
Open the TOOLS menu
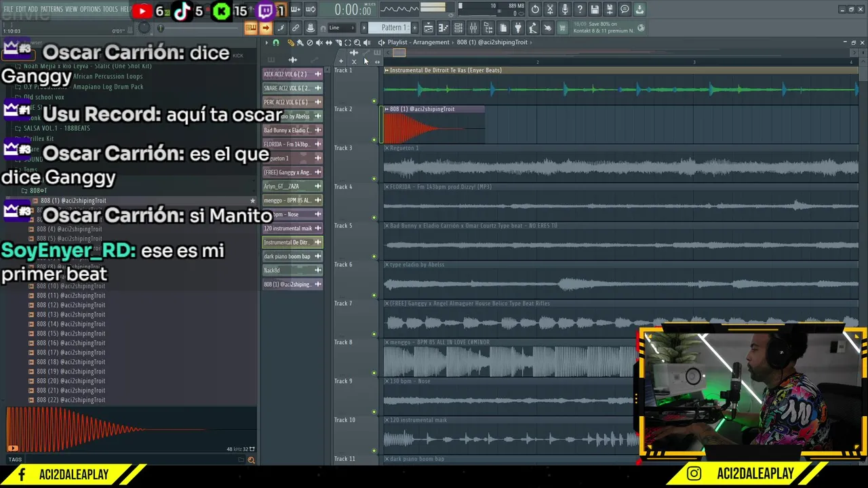[110, 9]
